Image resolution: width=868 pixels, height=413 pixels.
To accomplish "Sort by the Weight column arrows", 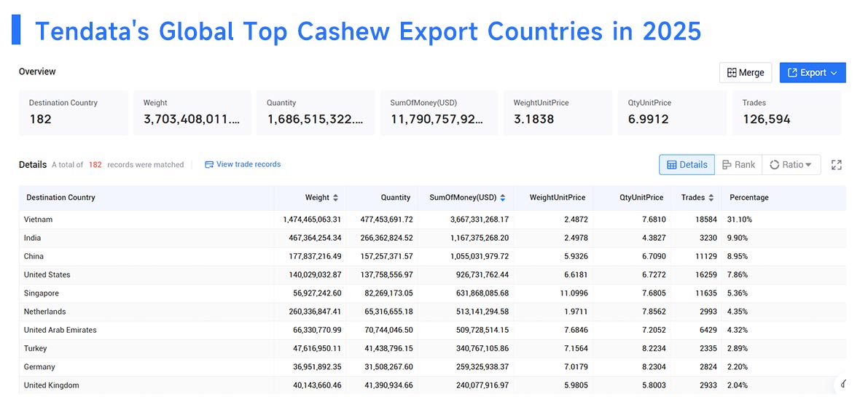I will point(335,197).
